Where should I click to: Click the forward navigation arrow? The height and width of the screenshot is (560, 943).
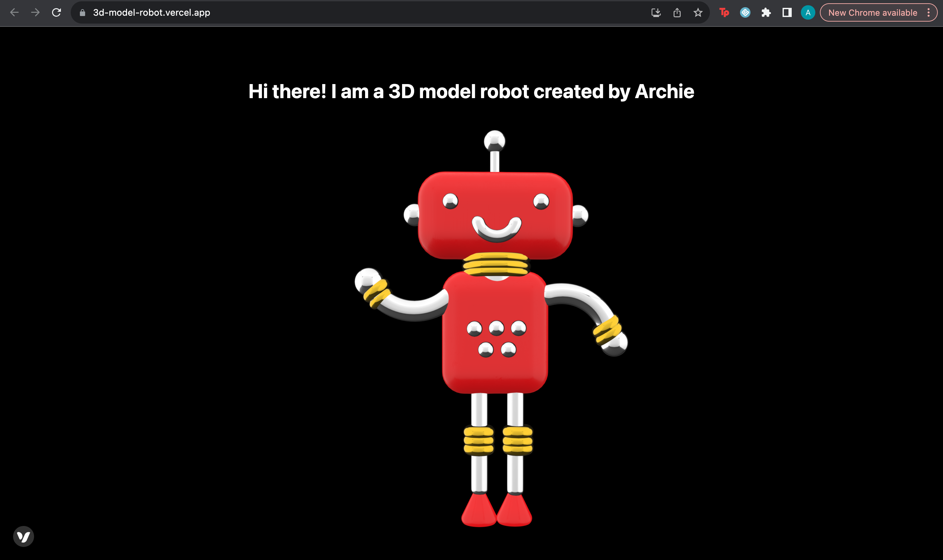click(35, 12)
